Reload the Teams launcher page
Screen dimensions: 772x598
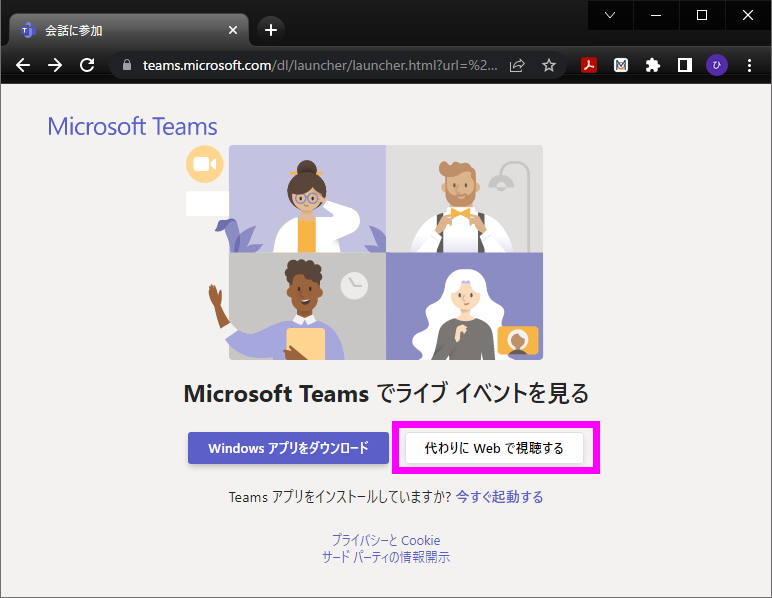click(x=87, y=65)
